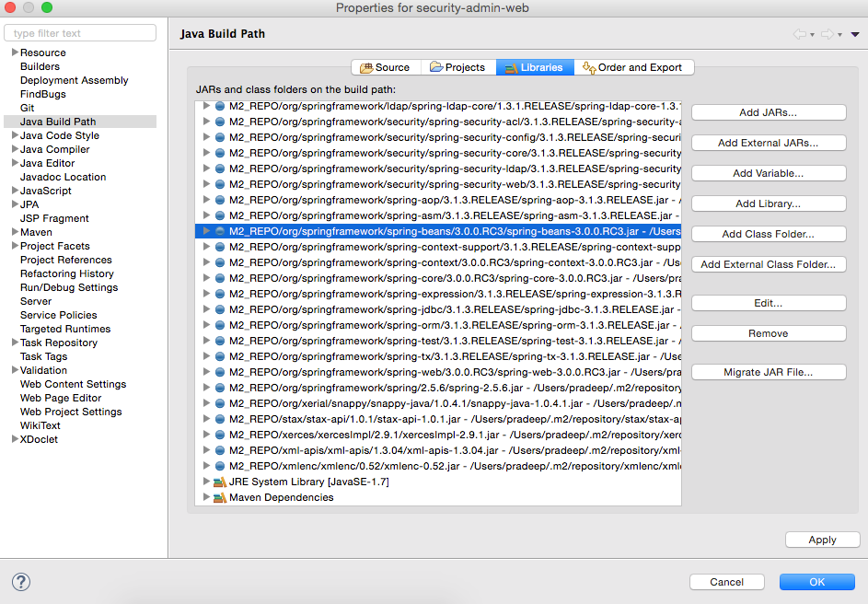Expand the Validation node
The height and width of the screenshot is (604, 868).
coord(15,370)
